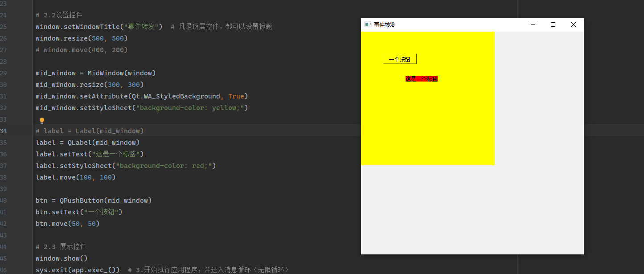
Task: Click the comment # 凡是顶层控件，都可以设置标题
Action: coord(222,27)
